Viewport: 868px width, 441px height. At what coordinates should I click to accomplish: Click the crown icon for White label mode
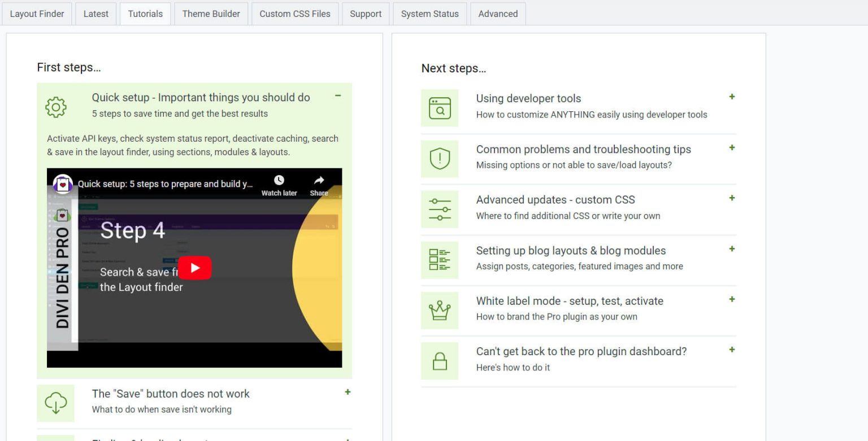click(440, 310)
